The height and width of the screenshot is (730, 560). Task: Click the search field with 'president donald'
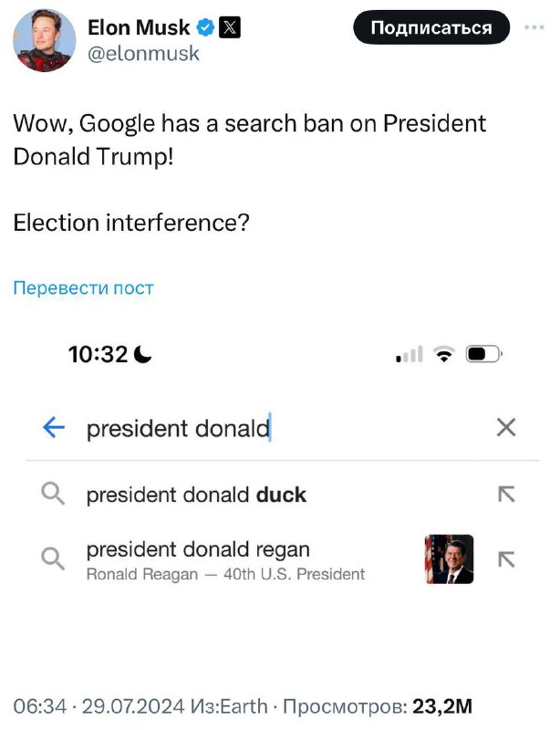click(x=274, y=428)
